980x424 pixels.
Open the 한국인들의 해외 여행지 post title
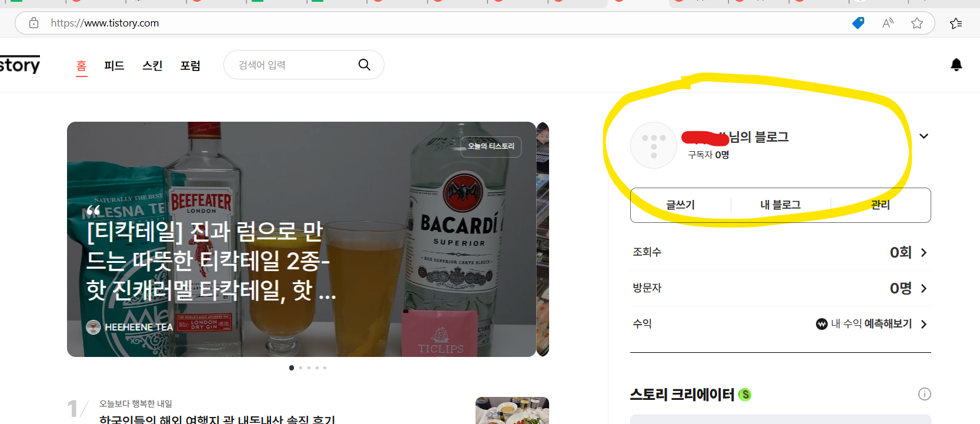pyautogui.click(x=217, y=419)
